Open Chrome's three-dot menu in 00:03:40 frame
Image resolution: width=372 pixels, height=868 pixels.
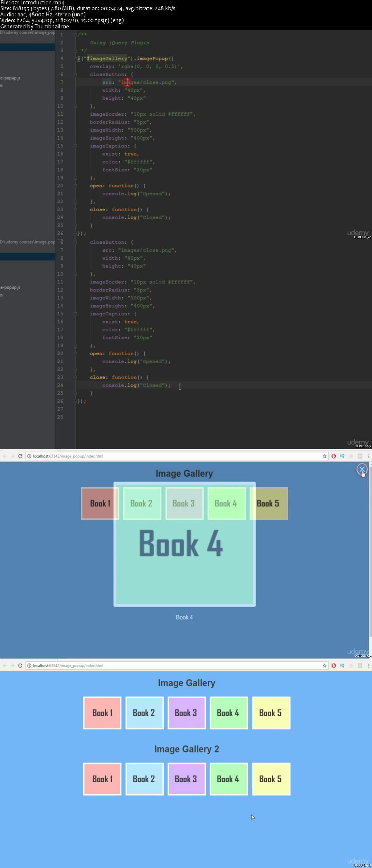point(369,665)
